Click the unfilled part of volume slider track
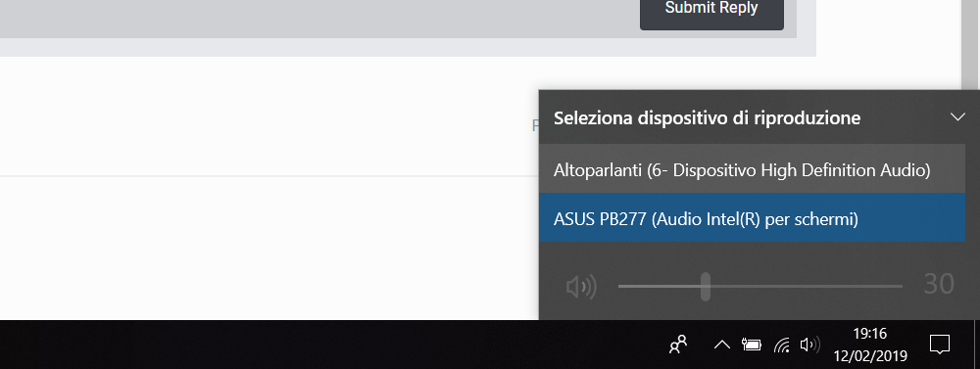 [x=807, y=287]
